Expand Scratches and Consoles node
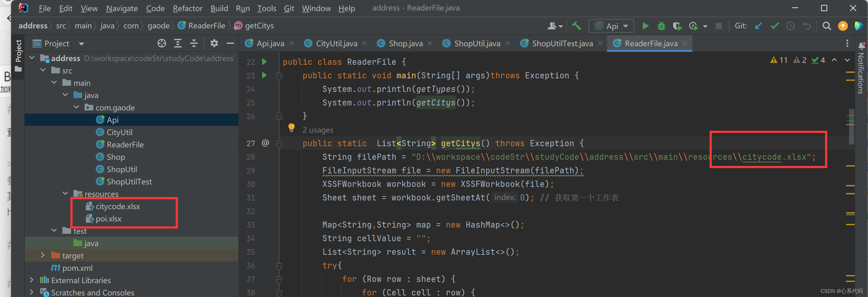The height and width of the screenshot is (297, 868). [x=32, y=292]
